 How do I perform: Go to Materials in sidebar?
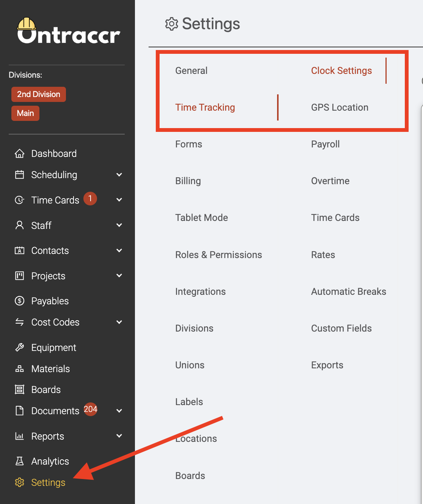point(50,369)
